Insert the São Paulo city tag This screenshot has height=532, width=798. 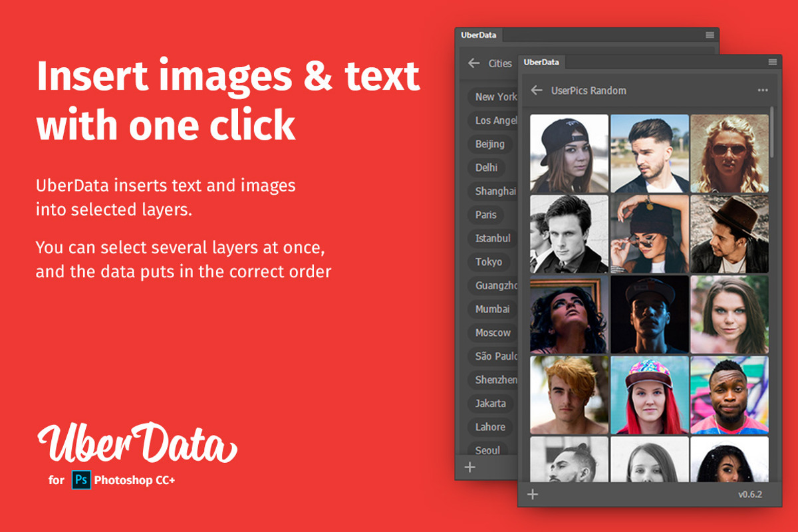pos(493,356)
